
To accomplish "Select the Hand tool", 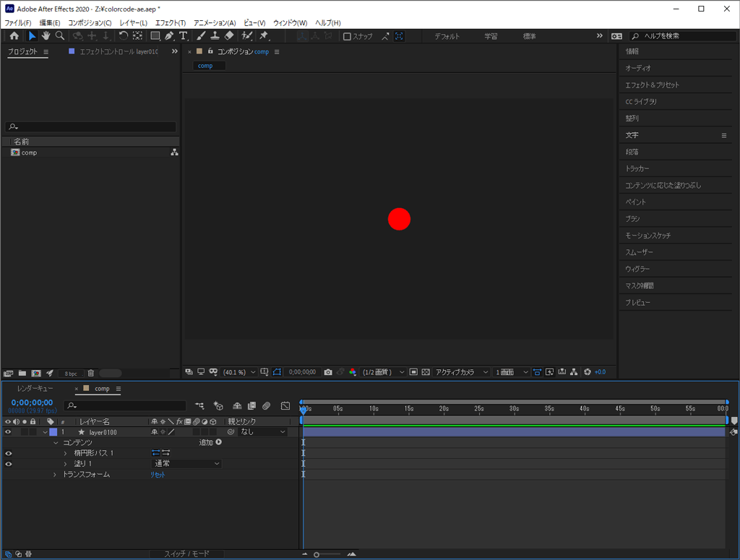I will pyautogui.click(x=46, y=36).
